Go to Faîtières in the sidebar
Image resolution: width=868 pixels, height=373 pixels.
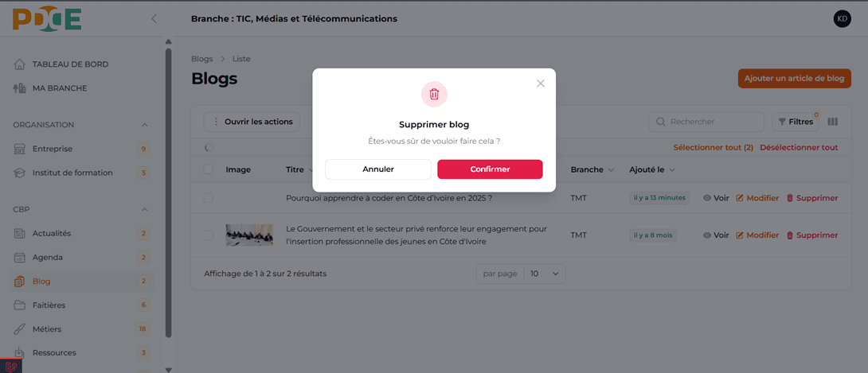click(49, 305)
